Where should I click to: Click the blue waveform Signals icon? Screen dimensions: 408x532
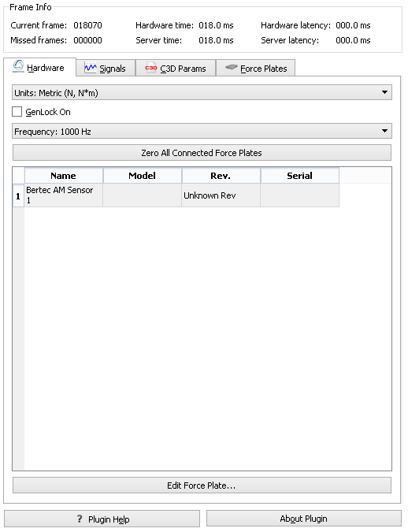point(91,68)
